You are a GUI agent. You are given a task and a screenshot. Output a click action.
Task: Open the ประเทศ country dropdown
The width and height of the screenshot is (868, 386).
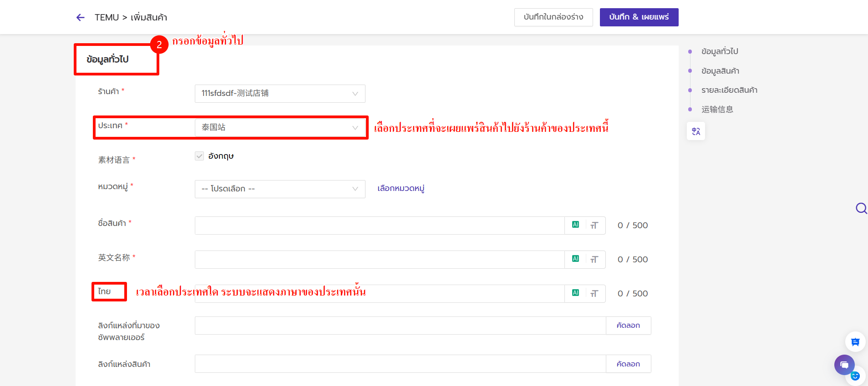(x=280, y=128)
